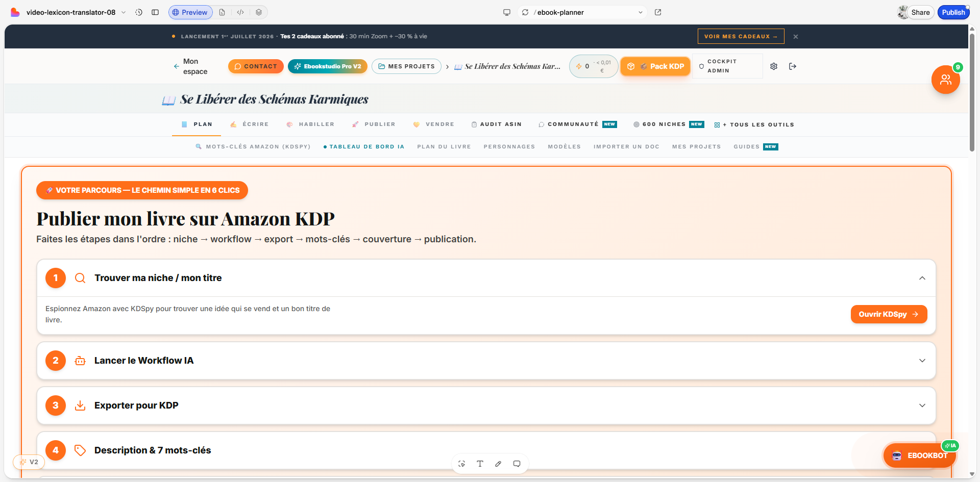980x482 pixels.
Task: Select the element picker tool in bottom toolbar
Action: tap(461, 464)
